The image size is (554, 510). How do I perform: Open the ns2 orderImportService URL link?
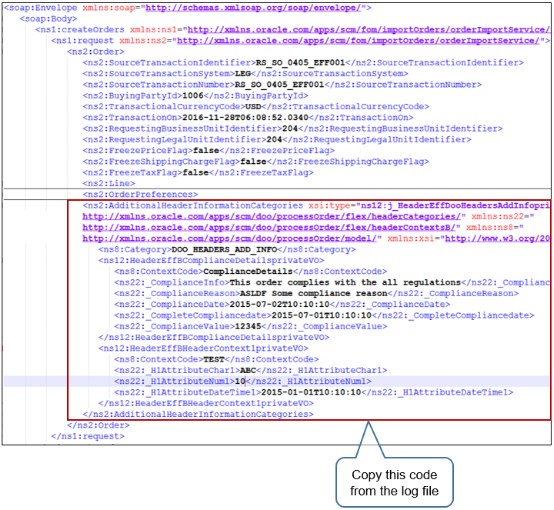coord(358,41)
